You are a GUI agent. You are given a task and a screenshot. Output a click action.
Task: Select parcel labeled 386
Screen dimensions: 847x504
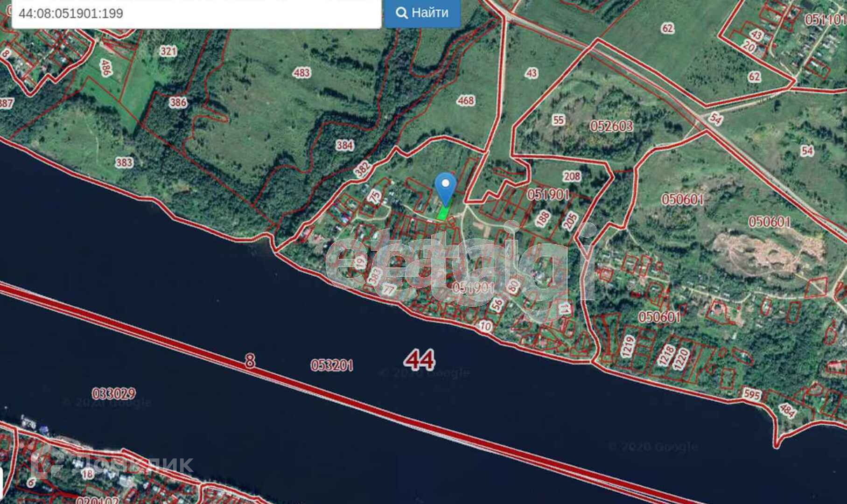click(x=178, y=102)
